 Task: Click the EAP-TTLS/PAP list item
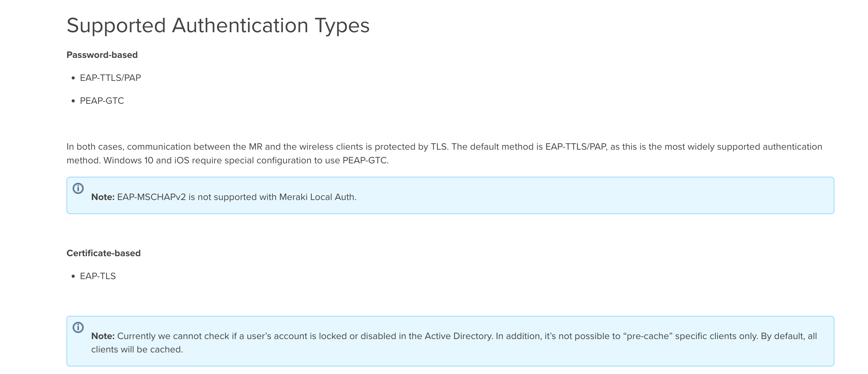[110, 78]
